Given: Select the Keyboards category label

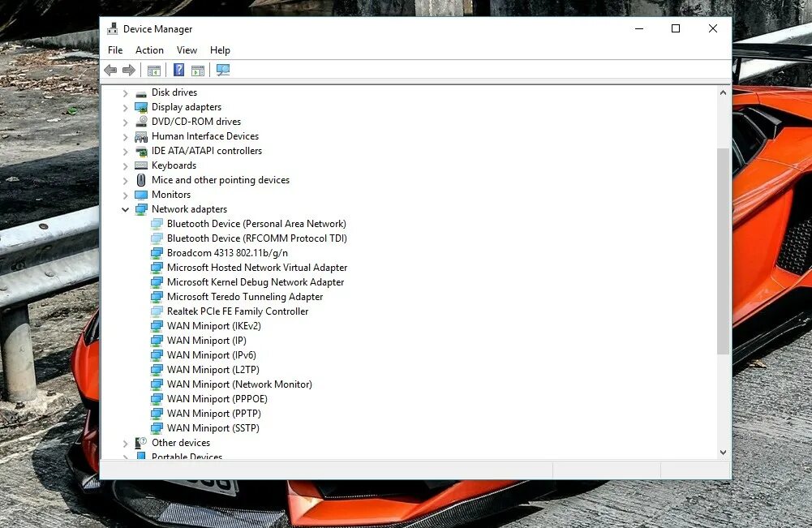Looking at the screenshot, I should point(174,165).
